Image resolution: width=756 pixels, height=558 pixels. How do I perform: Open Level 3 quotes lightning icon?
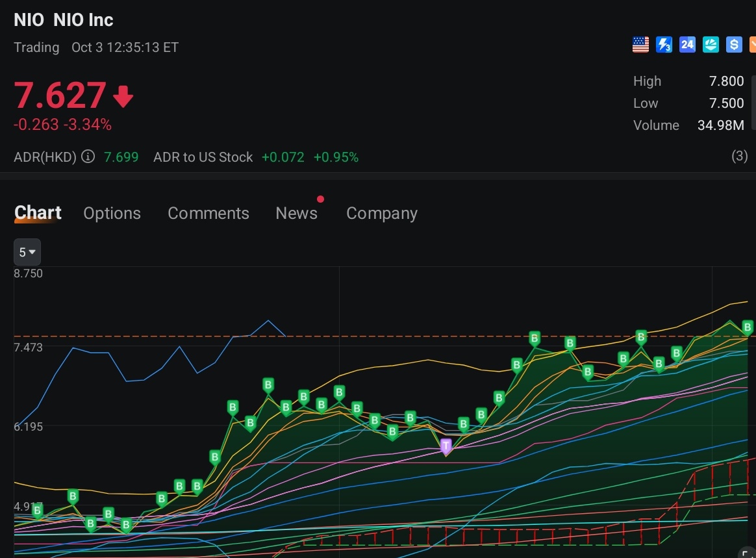(x=664, y=44)
